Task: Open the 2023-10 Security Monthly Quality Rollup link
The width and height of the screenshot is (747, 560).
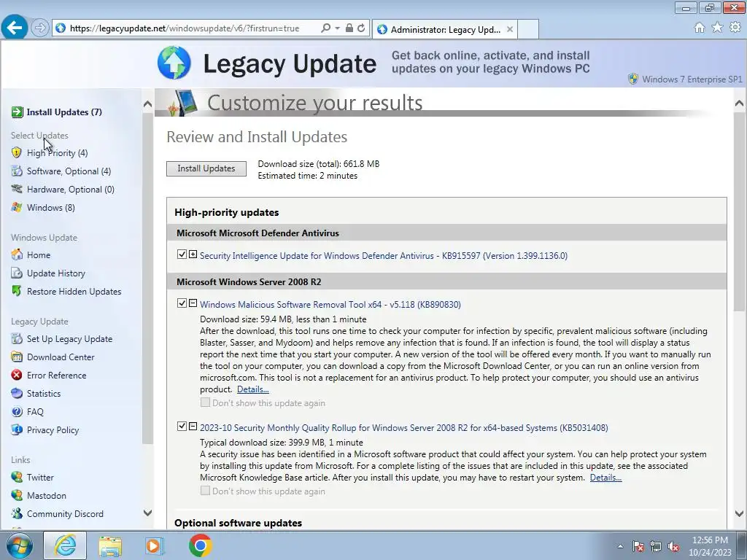Action: coord(404,427)
